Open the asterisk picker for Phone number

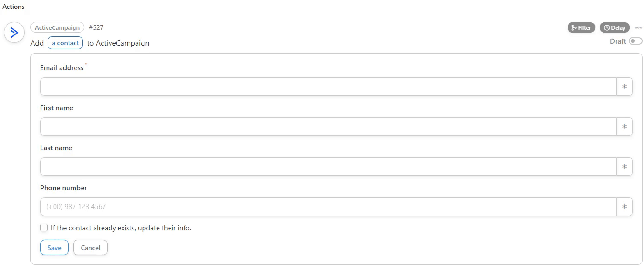(x=624, y=207)
